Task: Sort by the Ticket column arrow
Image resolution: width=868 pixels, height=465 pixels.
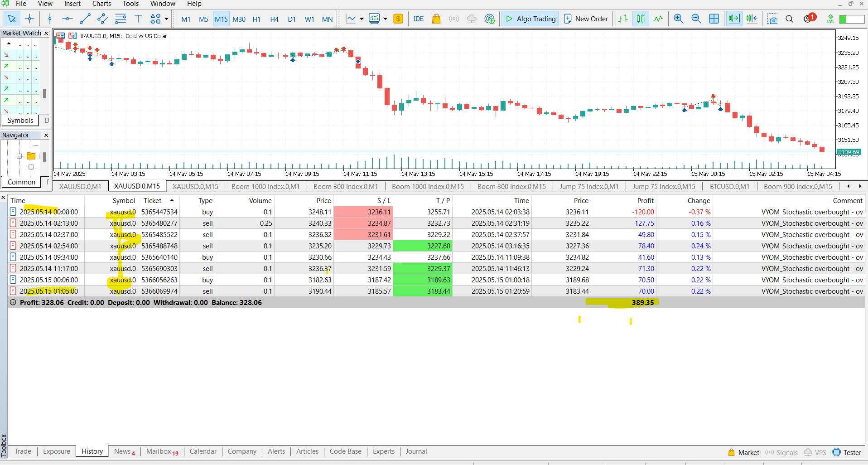Action: click(172, 200)
